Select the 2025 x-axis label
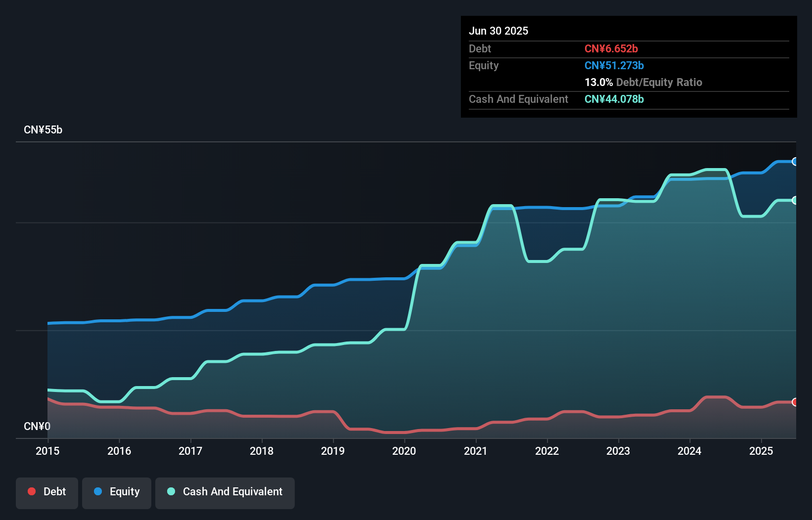Image resolution: width=812 pixels, height=520 pixels. coord(761,451)
